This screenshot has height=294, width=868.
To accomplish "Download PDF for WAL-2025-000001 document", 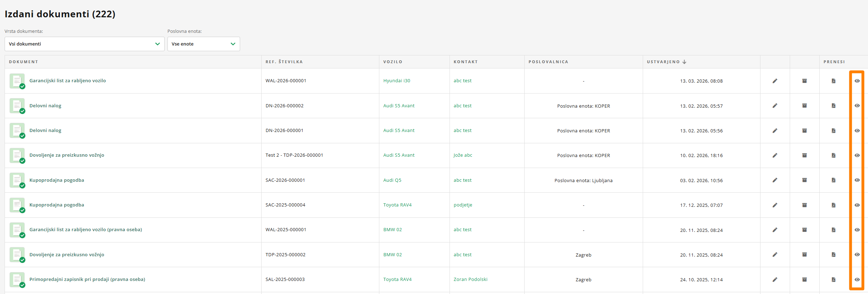I will (833, 230).
